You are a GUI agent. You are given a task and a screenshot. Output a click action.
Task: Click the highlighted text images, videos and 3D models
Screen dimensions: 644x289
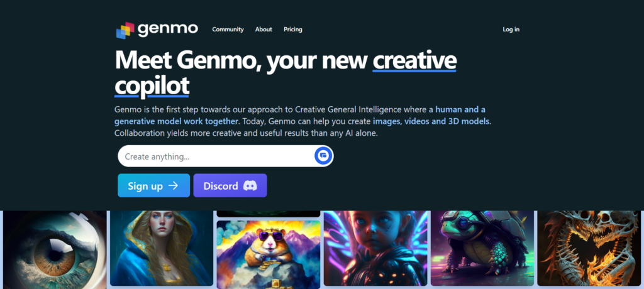tap(431, 121)
